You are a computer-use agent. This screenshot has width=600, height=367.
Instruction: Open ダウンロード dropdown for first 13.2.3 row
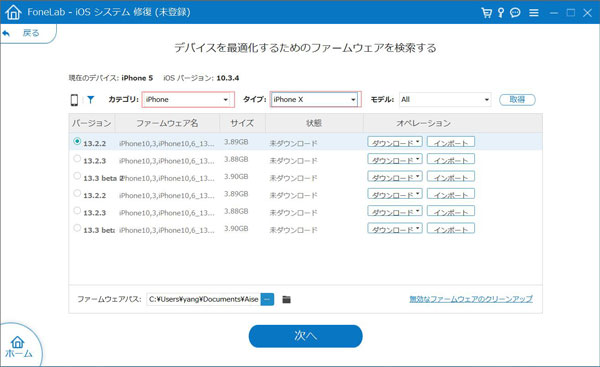point(395,160)
